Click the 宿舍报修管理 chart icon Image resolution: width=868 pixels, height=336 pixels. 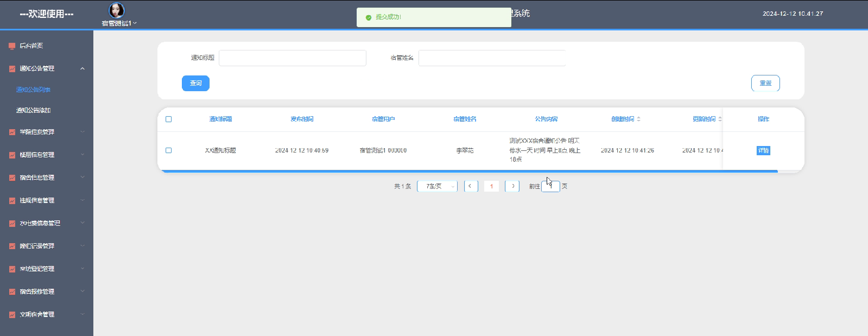[x=12, y=291]
